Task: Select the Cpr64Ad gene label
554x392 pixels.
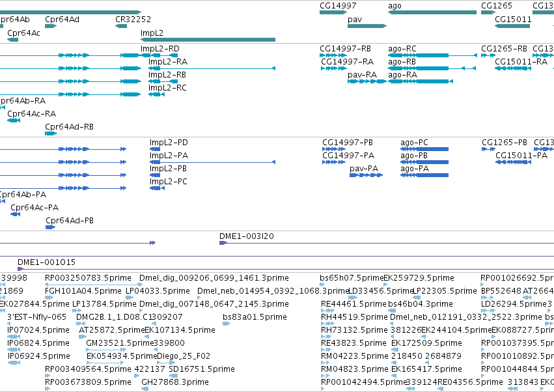Action: click(x=62, y=20)
